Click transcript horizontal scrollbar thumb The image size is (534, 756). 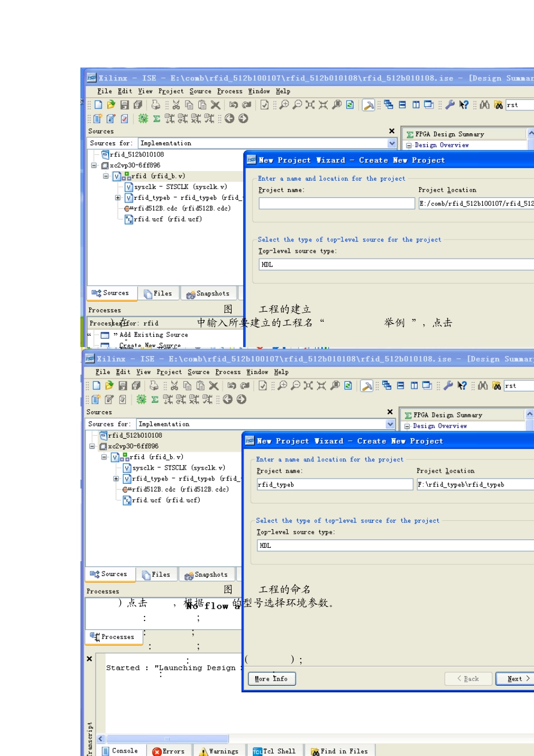coord(168,739)
